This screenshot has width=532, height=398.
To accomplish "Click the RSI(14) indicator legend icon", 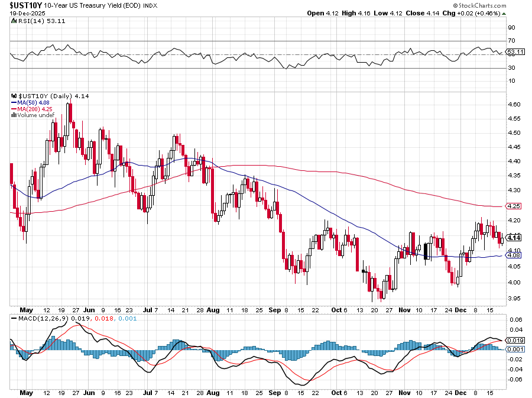I will (x=14, y=20).
